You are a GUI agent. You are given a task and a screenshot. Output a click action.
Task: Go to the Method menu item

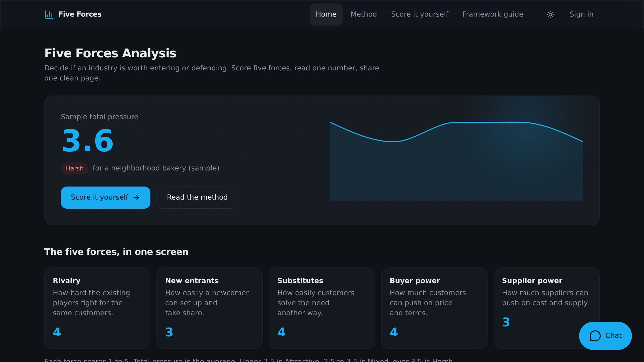pos(364,14)
